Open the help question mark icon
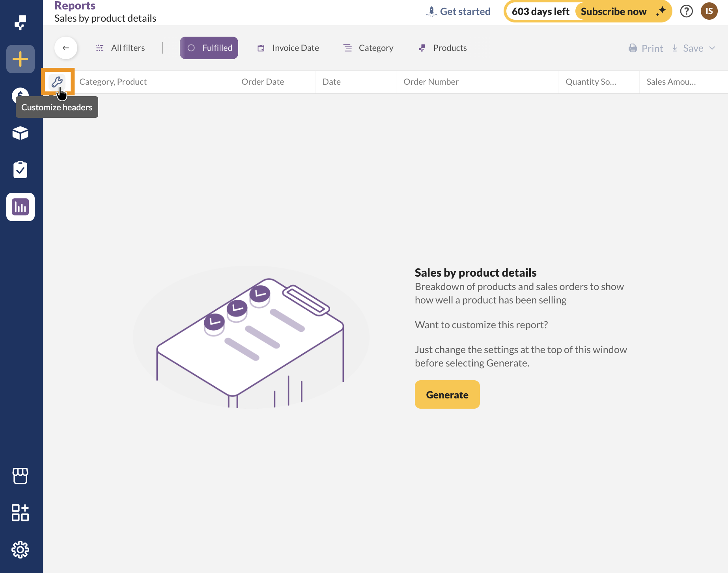 [686, 11]
